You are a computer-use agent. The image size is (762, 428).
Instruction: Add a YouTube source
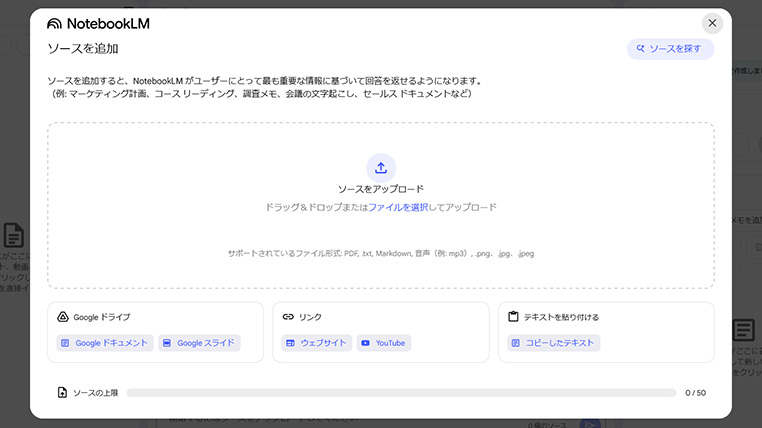click(x=384, y=343)
